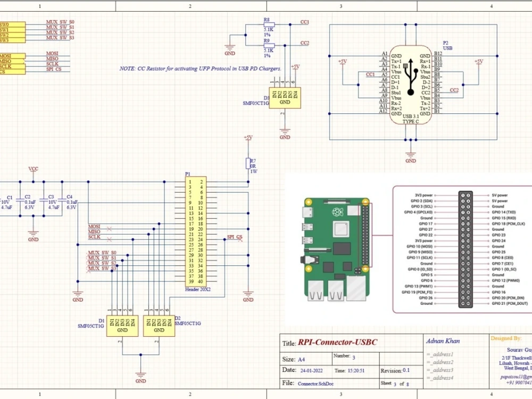Image resolution: width=532 pixels, height=399 pixels.
Task: Click the GND symbol below D1 and D2
Action: pyautogui.click(x=140, y=378)
